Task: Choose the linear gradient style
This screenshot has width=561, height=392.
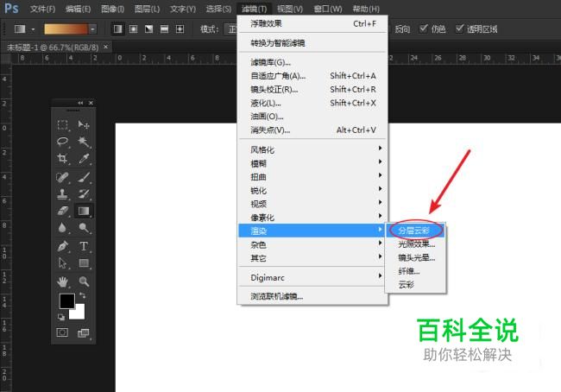Action: 117,29
